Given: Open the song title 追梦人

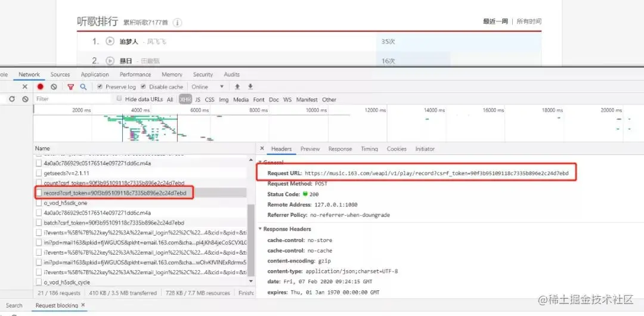Looking at the screenshot, I should pyautogui.click(x=129, y=42).
